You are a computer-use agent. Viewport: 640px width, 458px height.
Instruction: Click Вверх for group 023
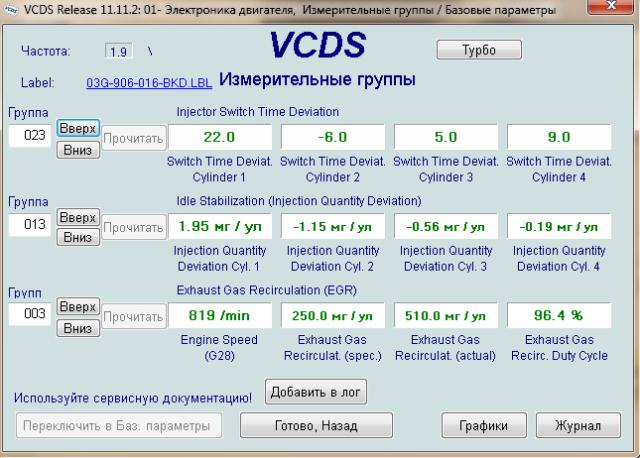coord(78,129)
